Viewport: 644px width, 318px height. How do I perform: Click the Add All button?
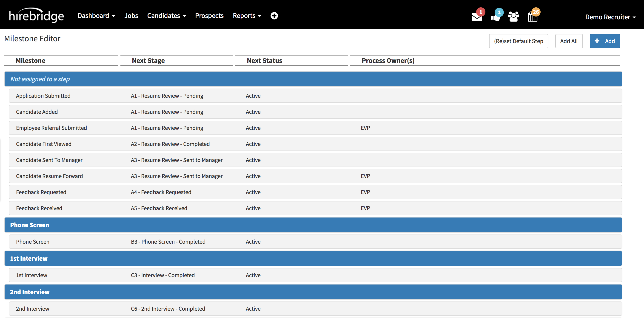[569, 41]
